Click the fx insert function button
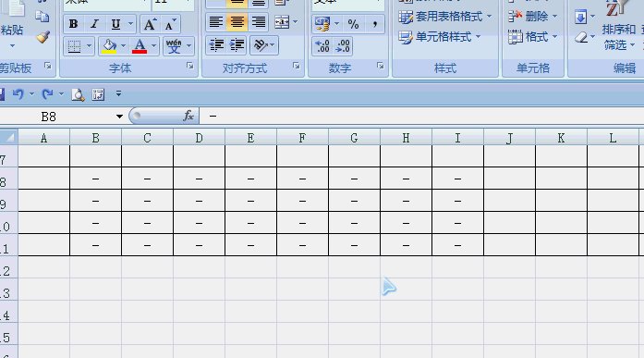 click(x=188, y=117)
